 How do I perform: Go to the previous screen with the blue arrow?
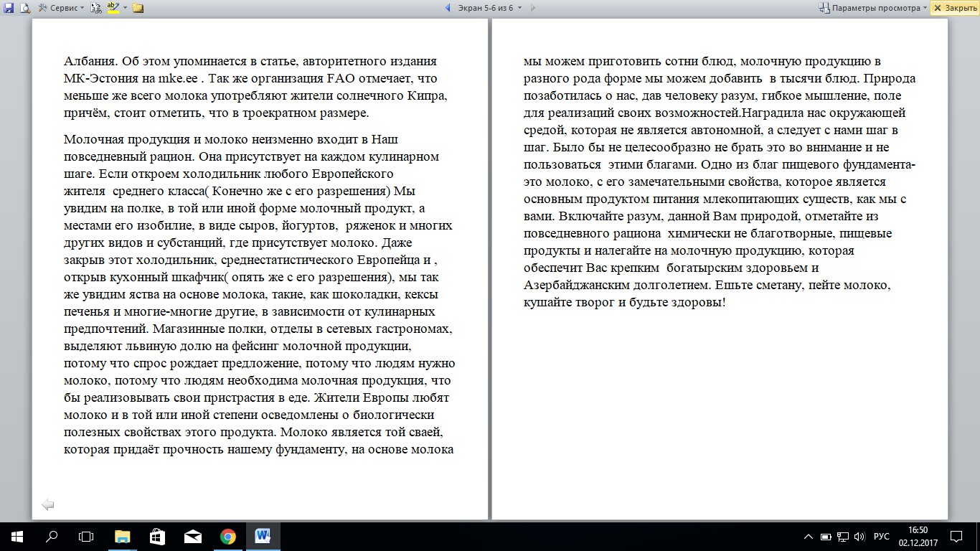point(448,8)
